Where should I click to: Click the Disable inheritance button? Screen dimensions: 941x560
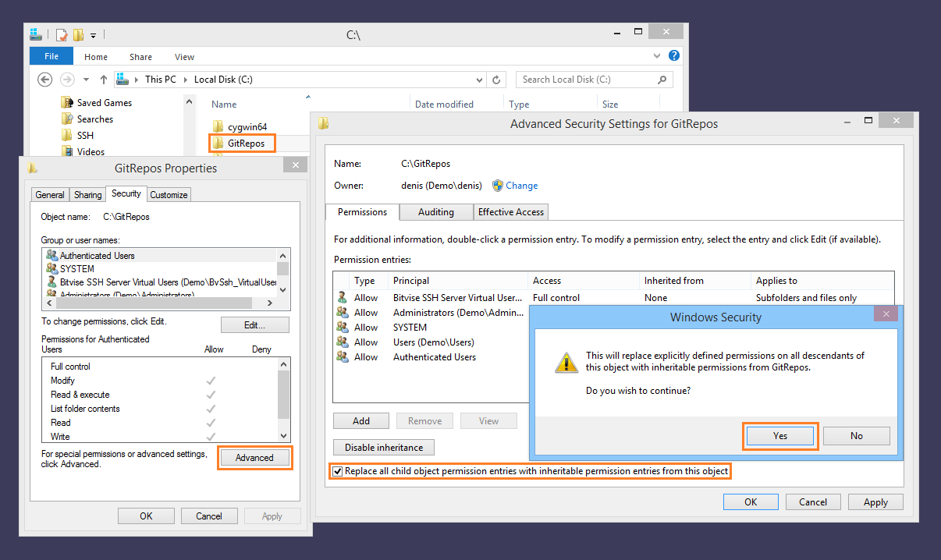384,448
